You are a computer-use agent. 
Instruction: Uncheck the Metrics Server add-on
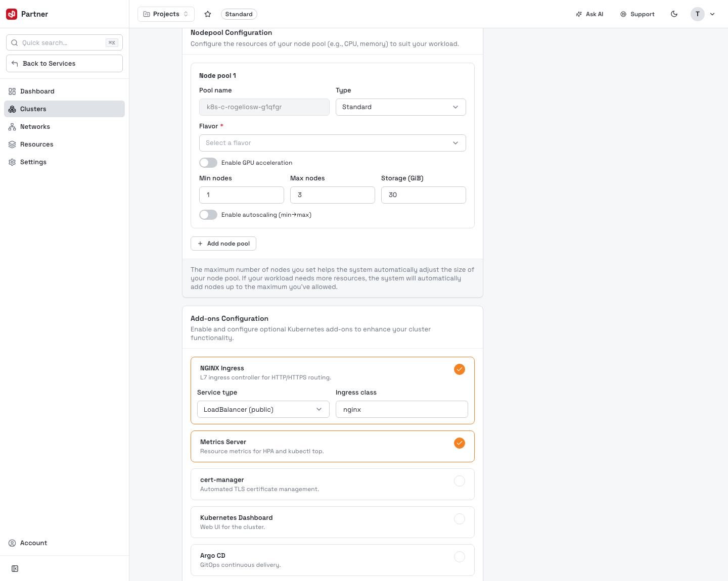[460, 443]
